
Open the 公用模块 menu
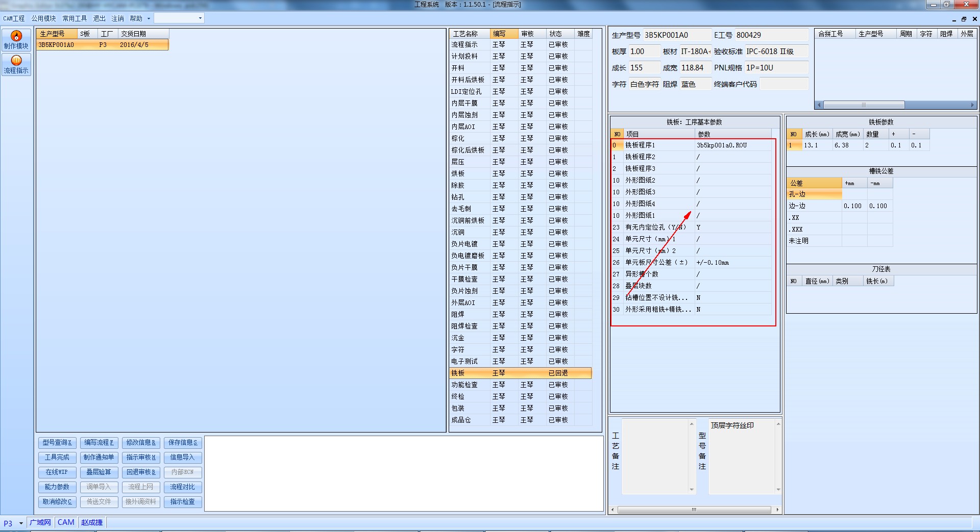coord(43,18)
